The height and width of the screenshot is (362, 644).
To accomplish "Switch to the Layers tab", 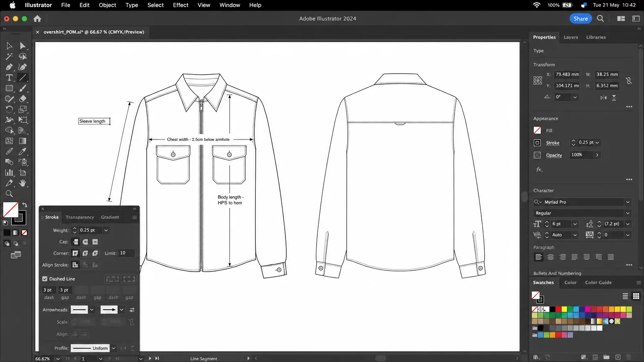I will point(571,37).
